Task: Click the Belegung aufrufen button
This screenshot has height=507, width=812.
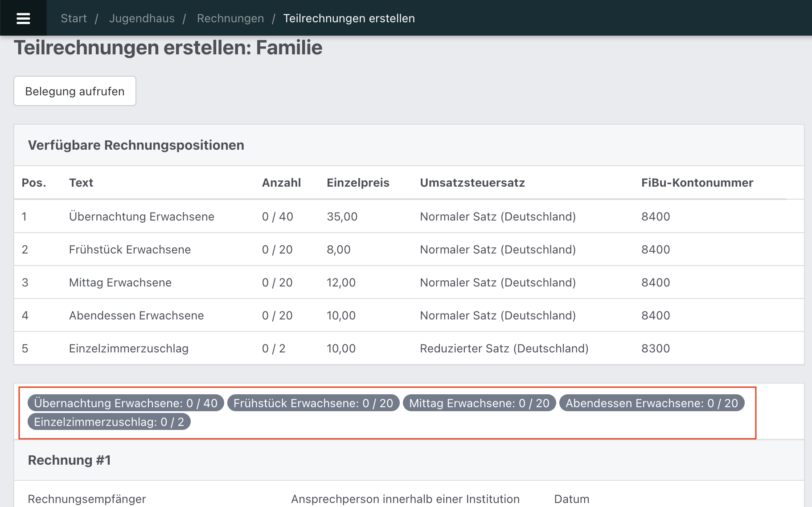Action: (74, 91)
